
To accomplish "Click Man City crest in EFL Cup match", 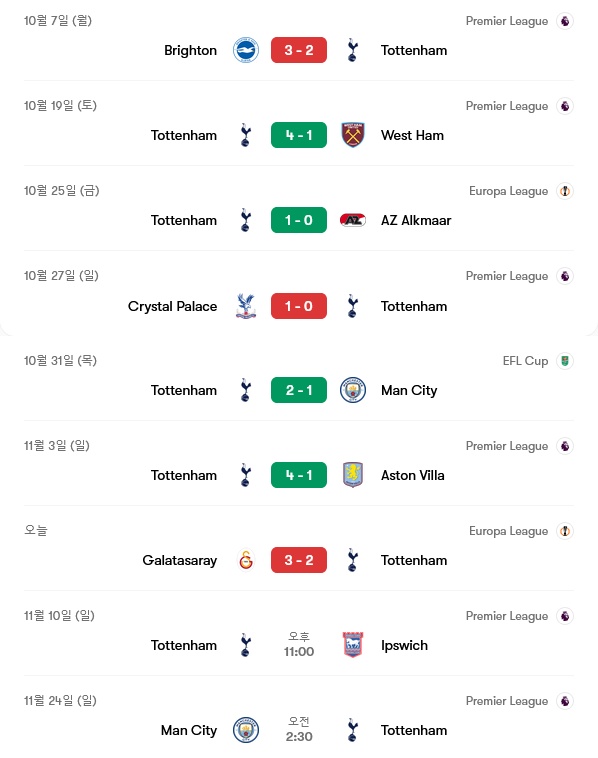I will pos(353,390).
